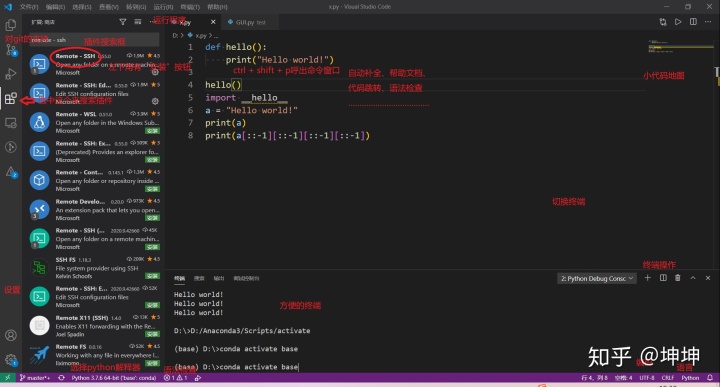Close the x.py editor tab
This screenshot has height=387, width=720.
213,22
